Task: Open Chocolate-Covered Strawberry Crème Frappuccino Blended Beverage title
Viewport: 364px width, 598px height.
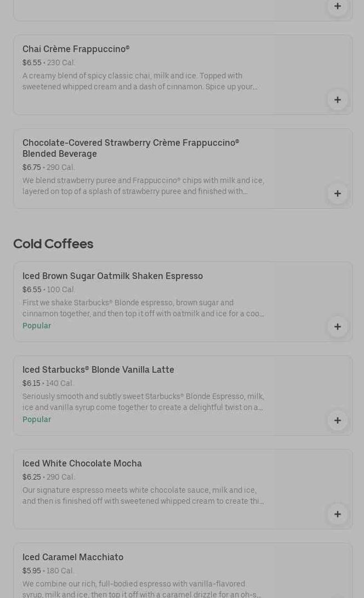Action: (x=130, y=148)
